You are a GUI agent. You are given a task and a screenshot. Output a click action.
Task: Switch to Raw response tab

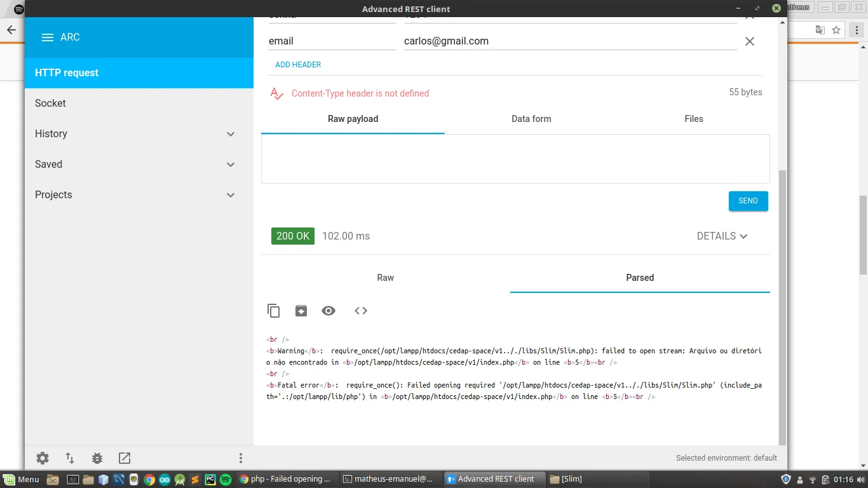point(386,278)
